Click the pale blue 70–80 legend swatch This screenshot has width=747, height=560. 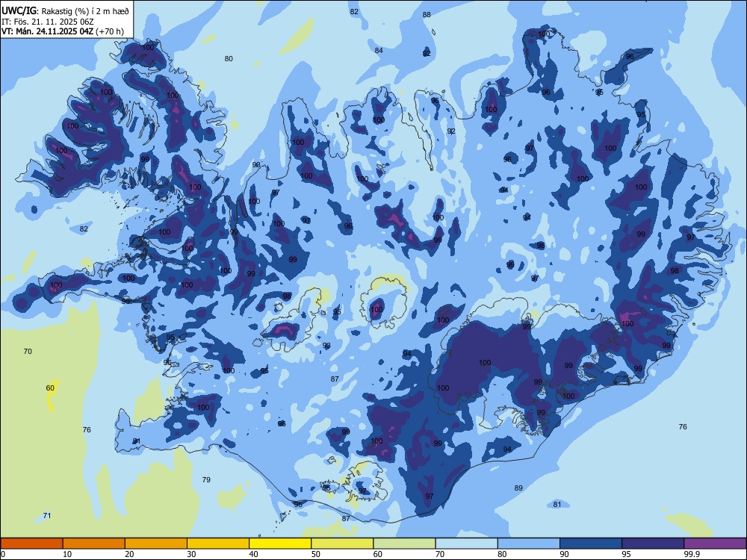tap(466, 544)
